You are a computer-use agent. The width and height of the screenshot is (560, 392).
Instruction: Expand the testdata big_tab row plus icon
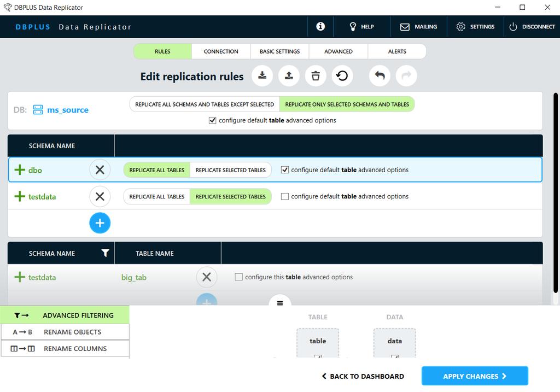coord(20,277)
